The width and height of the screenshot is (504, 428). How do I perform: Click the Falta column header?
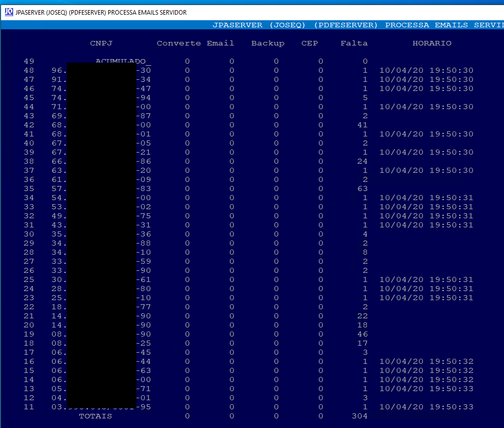pos(354,43)
